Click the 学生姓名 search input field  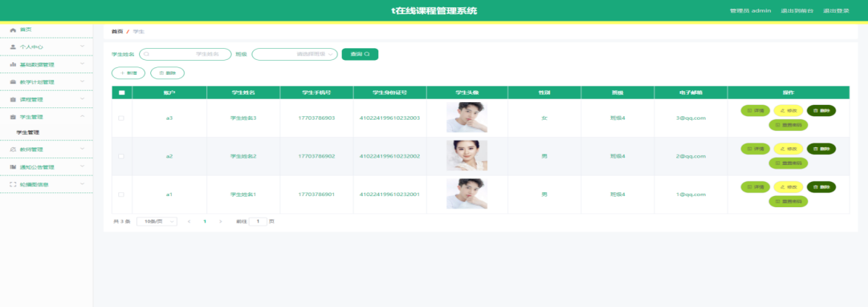[186, 54]
